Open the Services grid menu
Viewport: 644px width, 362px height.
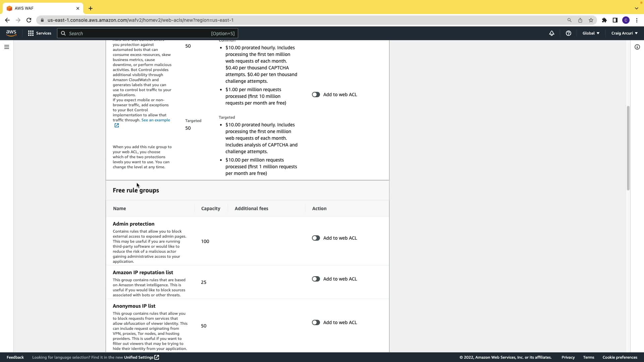(x=40, y=33)
